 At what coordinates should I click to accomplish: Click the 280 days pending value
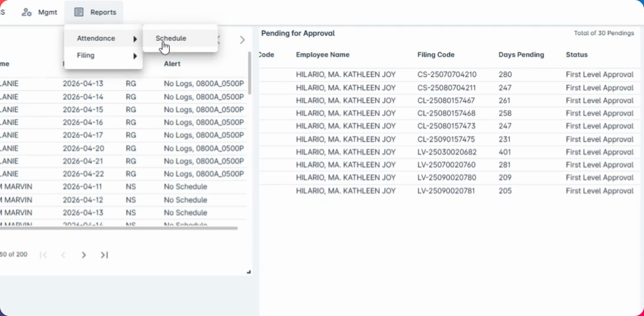click(505, 75)
